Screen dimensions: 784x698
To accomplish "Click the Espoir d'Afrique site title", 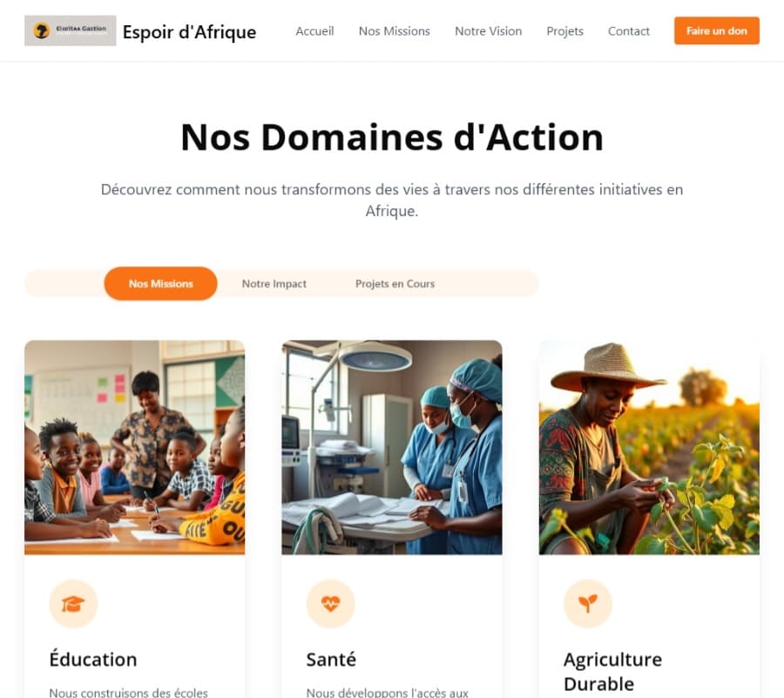I will (190, 31).
